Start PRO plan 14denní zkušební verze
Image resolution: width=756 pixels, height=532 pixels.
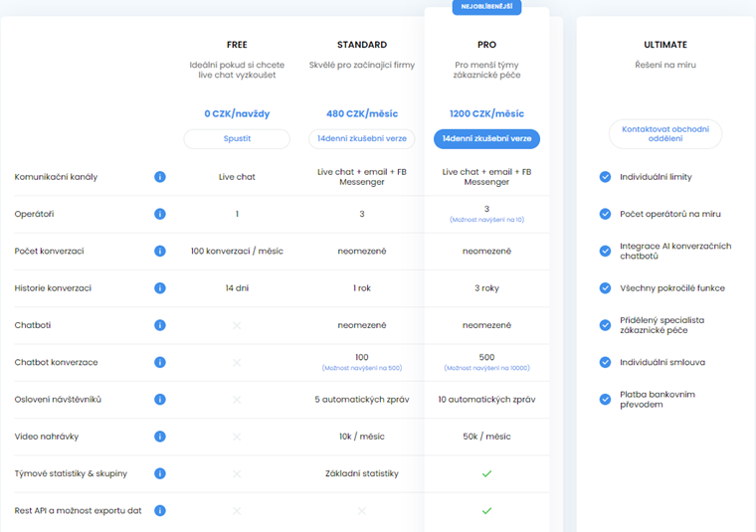pyautogui.click(x=486, y=138)
